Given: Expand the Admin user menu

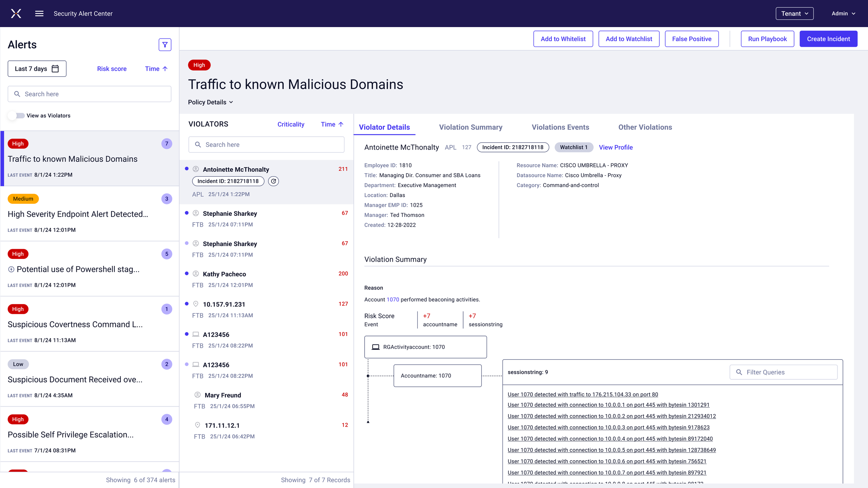Looking at the screenshot, I should (843, 14).
